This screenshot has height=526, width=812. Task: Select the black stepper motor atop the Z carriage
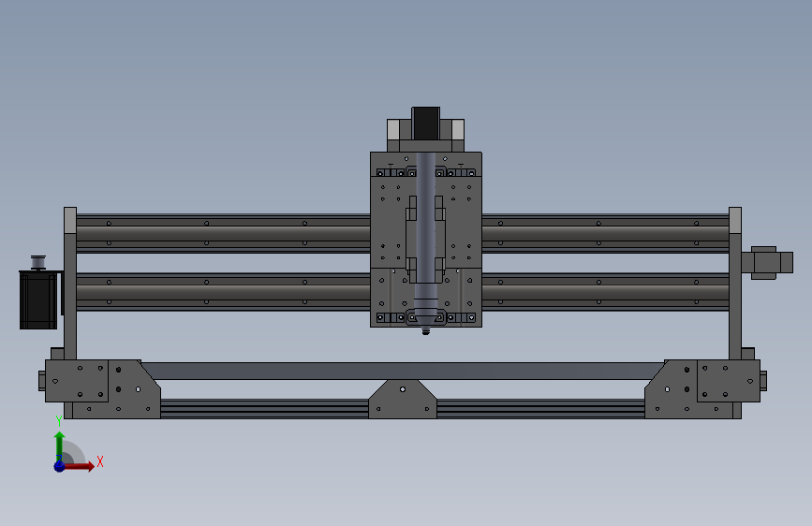(x=426, y=124)
